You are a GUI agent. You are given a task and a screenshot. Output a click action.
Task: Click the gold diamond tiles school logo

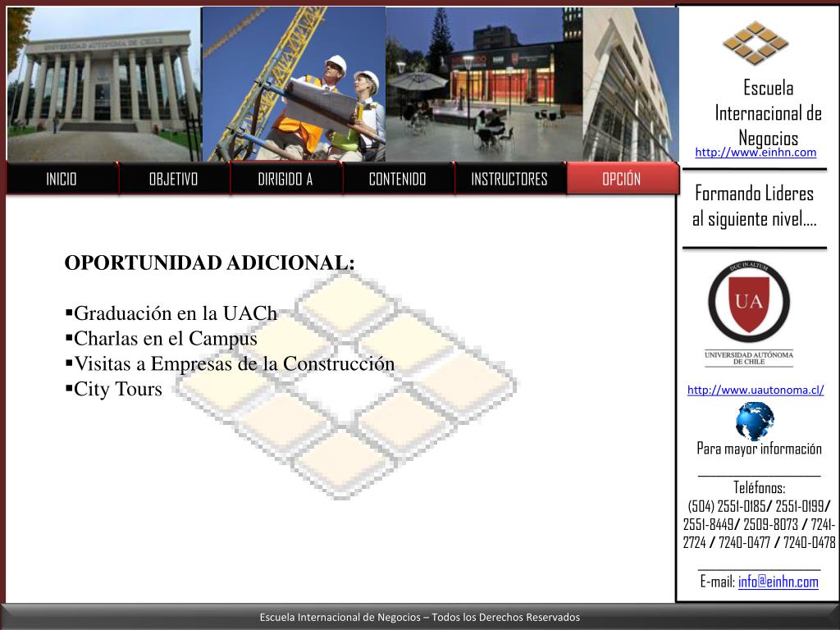point(756,43)
